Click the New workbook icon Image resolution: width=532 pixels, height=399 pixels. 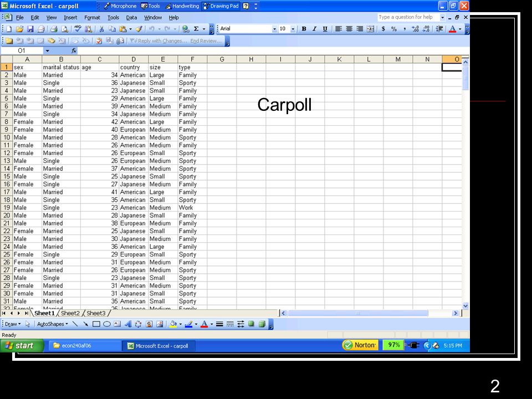[x=9, y=29]
